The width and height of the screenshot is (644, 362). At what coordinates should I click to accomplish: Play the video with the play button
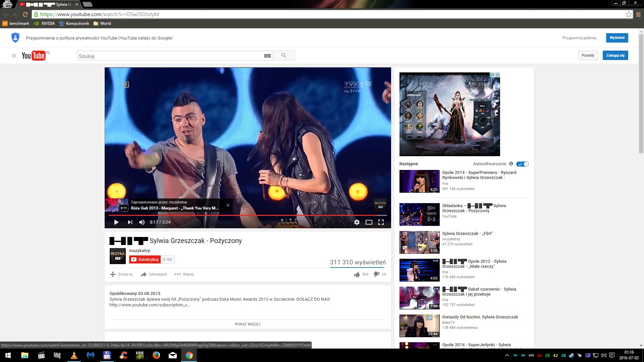pos(116,222)
